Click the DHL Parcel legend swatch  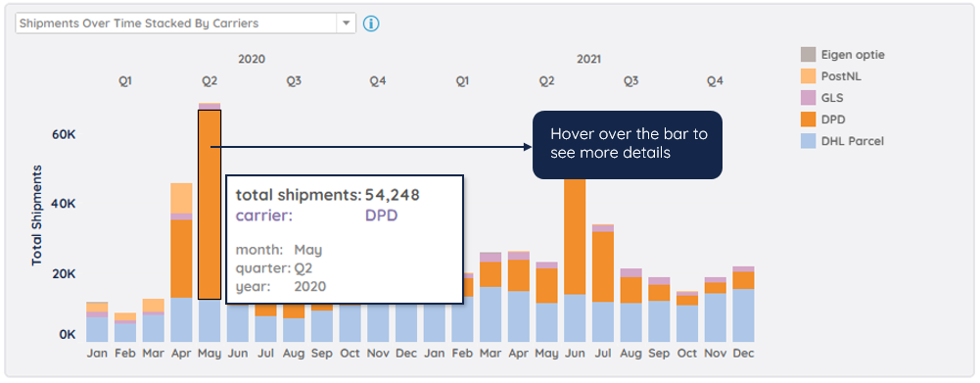click(808, 141)
